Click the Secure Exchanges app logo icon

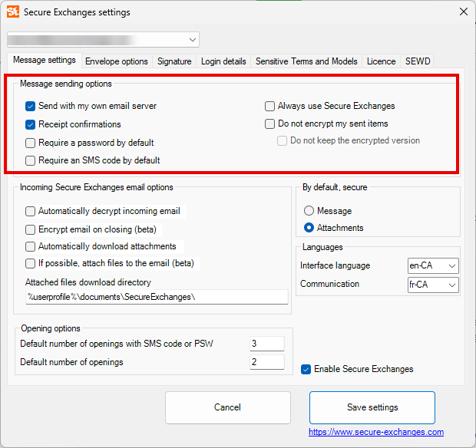(13, 12)
